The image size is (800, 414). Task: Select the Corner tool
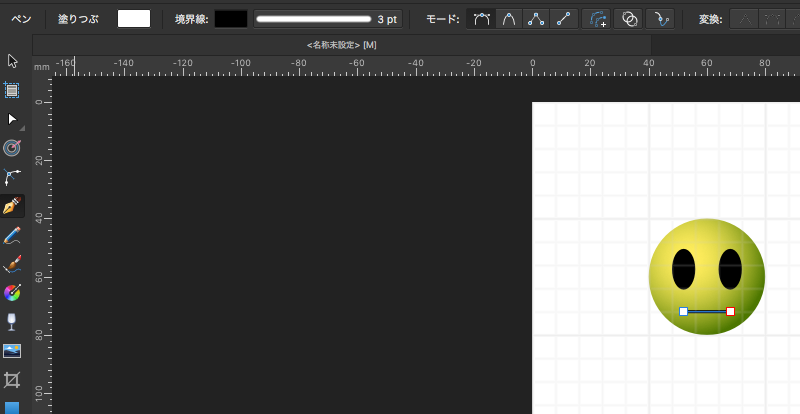[x=12, y=177]
